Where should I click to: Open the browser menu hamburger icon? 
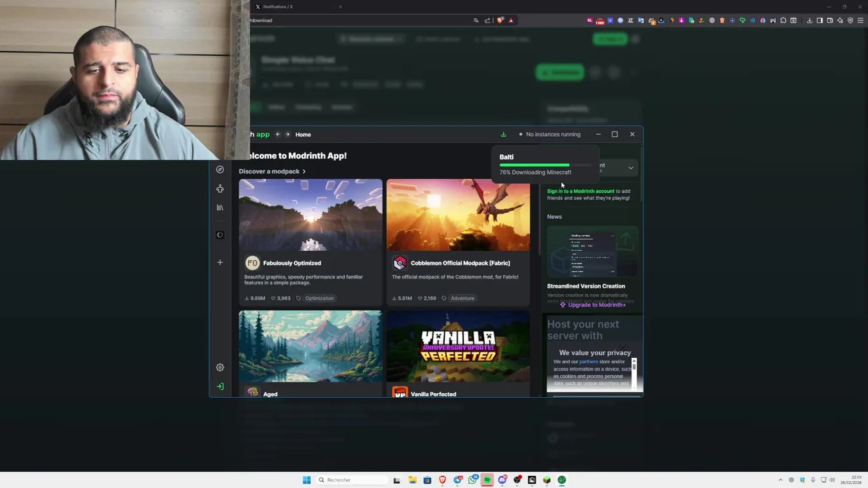(x=860, y=20)
